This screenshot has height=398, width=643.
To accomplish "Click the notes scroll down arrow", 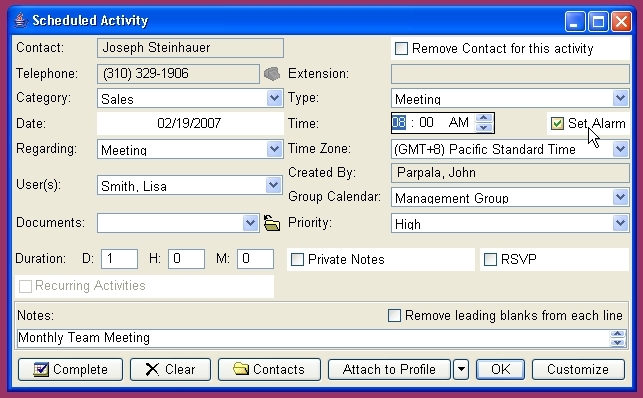I will click(x=618, y=343).
